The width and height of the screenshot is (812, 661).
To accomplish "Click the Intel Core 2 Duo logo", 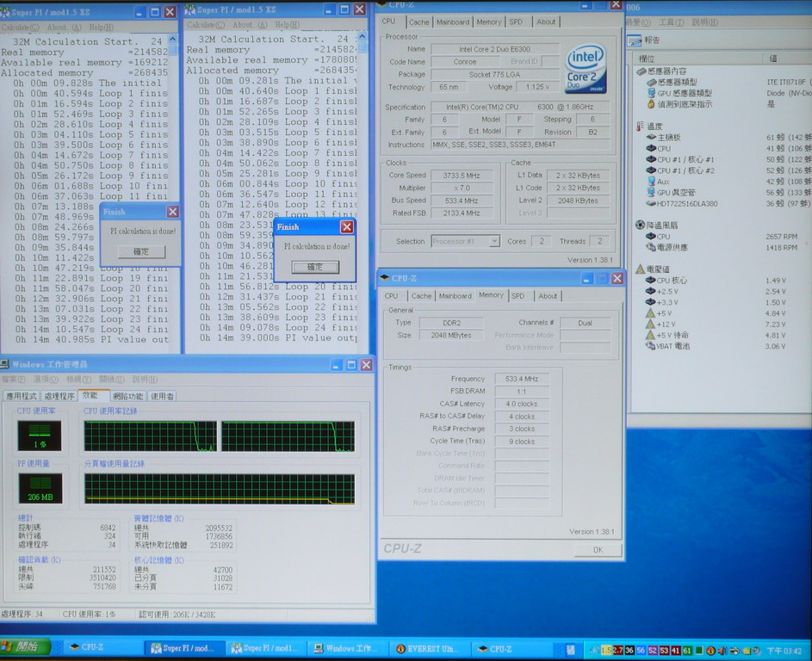I will point(586,69).
